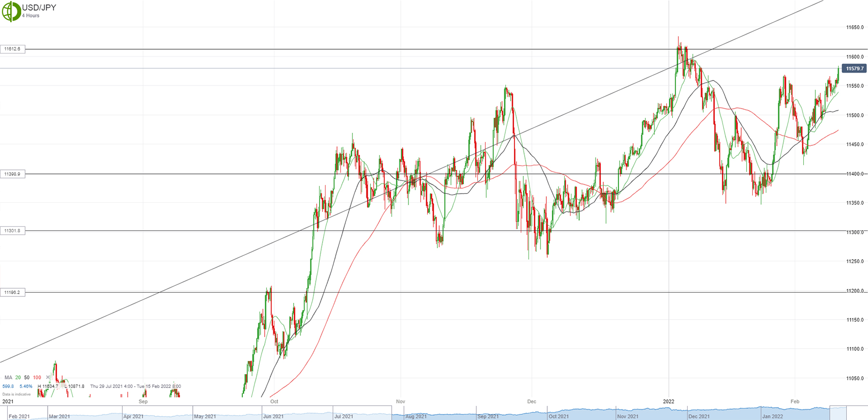Select the 11196.2 horizontal line label
Image resolution: width=868 pixels, height=420 pixels.
tap(13, 292)
